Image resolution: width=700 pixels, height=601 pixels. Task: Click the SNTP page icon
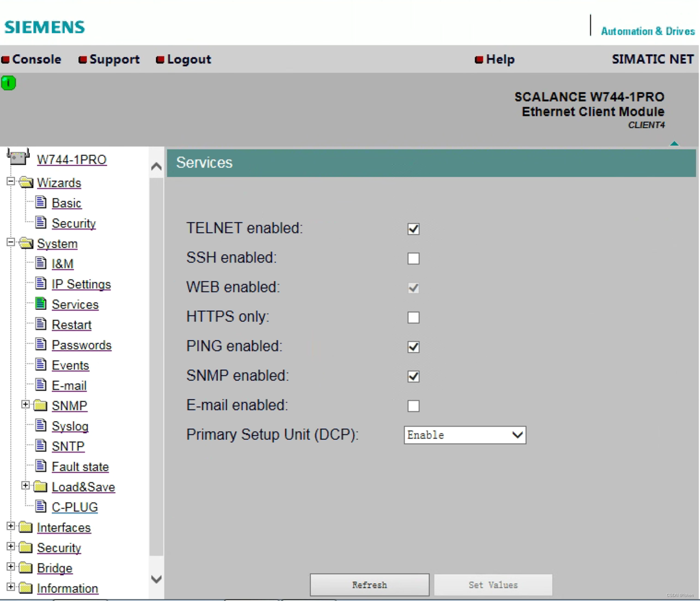point(41,445)
